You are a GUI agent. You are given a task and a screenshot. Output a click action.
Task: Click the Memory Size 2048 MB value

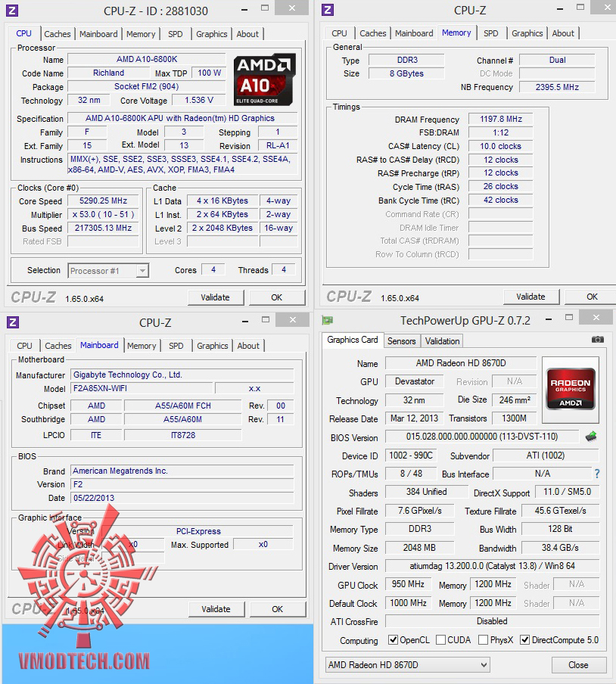(419, 548)
